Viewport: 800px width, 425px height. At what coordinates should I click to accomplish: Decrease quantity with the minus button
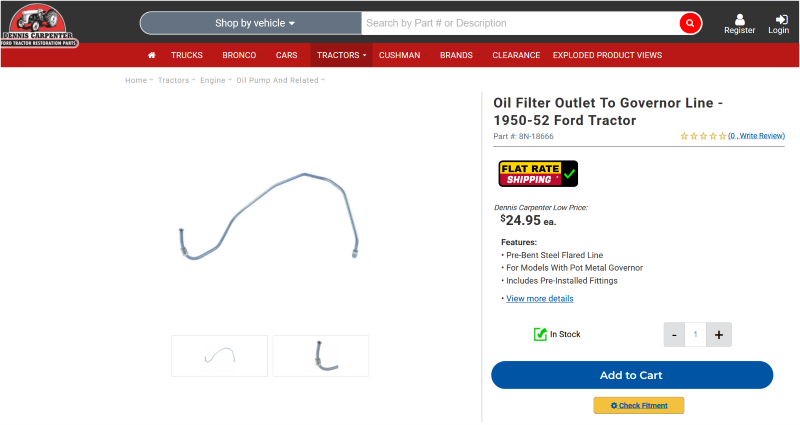674,335
